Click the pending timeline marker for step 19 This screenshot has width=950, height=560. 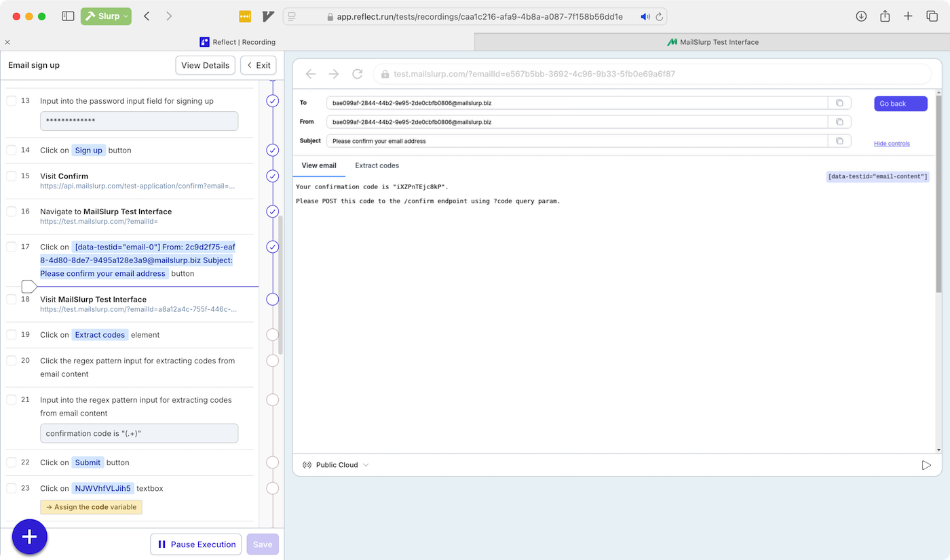coord(273,334)
